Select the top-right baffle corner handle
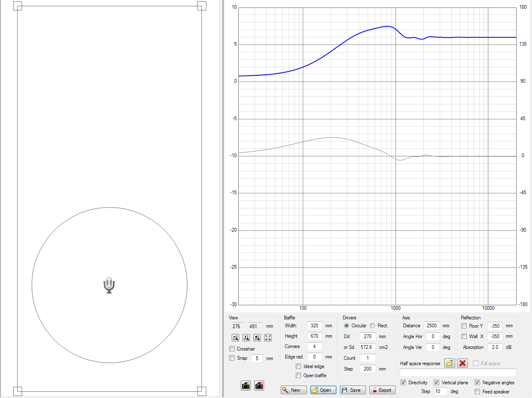 click(201, 6)
